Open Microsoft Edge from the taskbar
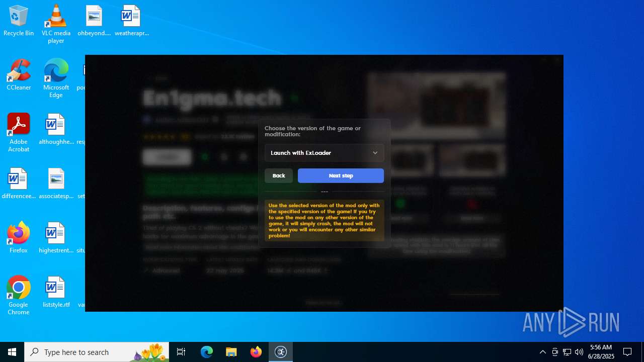This screenshot has width=644, height=362. (x=207, y=352)
